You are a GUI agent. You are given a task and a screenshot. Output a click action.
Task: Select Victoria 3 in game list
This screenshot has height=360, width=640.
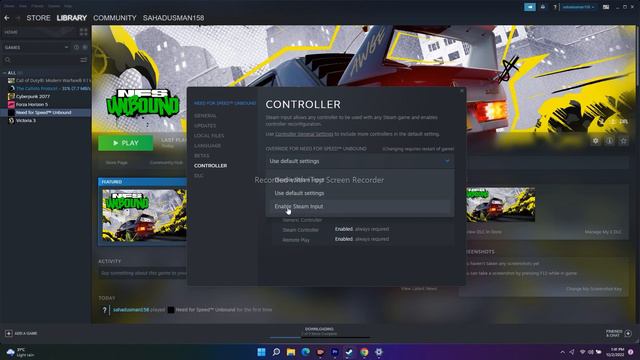point(25,120)
